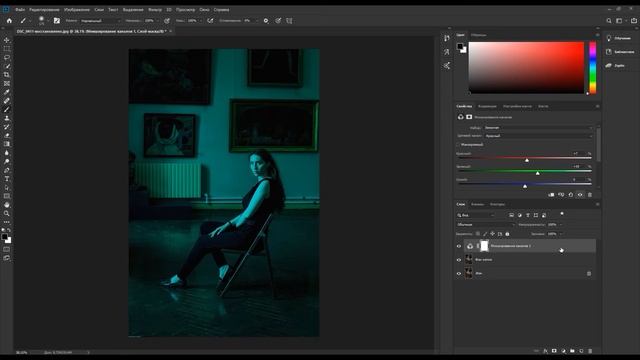The width and height of the screenshot is (640, 360).
Task: Open the Glyphs panel button
Action: point(616,65)
